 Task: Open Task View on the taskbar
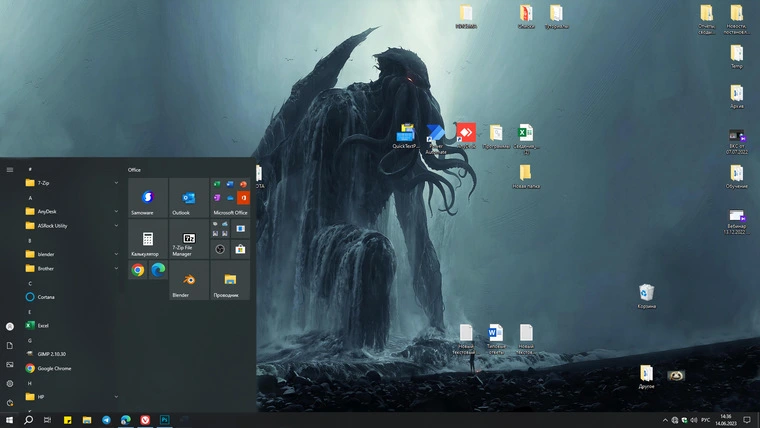[48, 420]
